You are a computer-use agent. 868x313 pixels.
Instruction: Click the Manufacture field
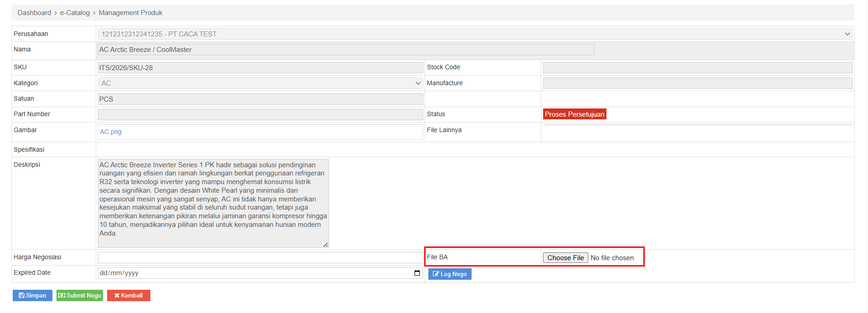(x=697, y=83)
